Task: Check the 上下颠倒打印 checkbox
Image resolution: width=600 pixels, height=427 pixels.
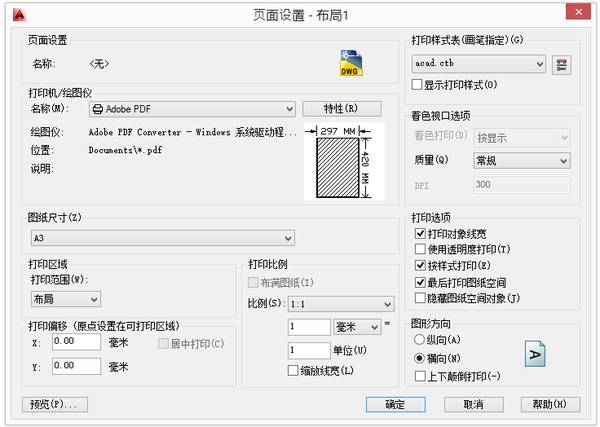Action: tap(419, 376)
